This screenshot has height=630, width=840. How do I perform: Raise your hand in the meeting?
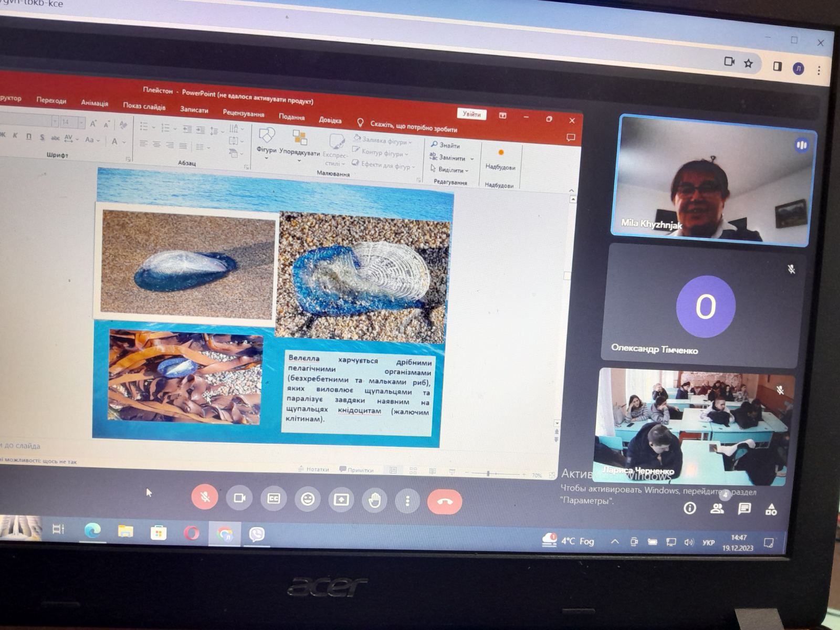point(374,500)
